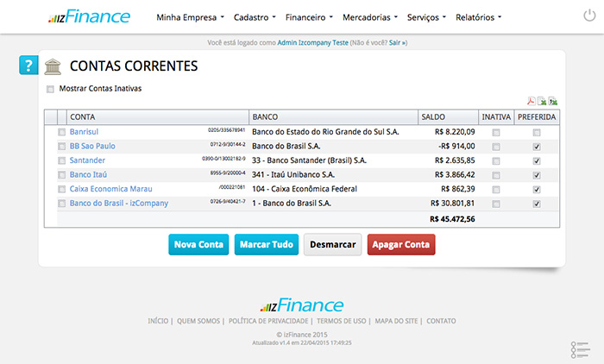Click the total balance R$ 45.472,56

452,219
